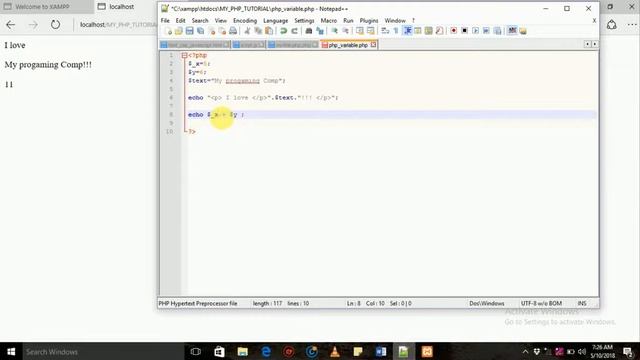Open the Encoding menu
The image size is (640, 360).
pos(245,20)
